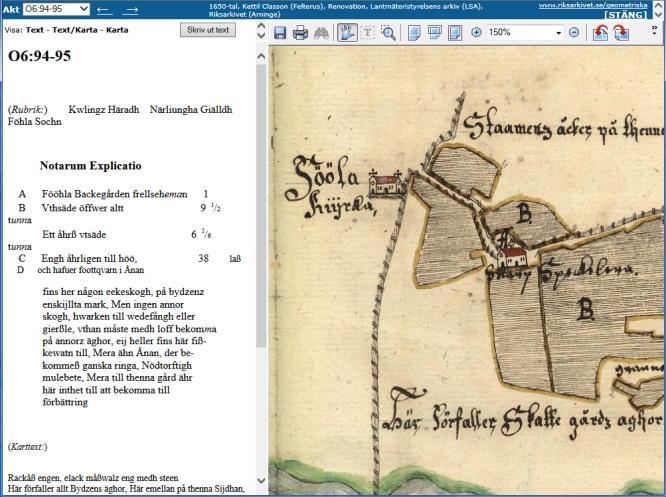Close viewer with STÄNG link
The height and width of the screenshot is (497, 666).
pos(626,15)
